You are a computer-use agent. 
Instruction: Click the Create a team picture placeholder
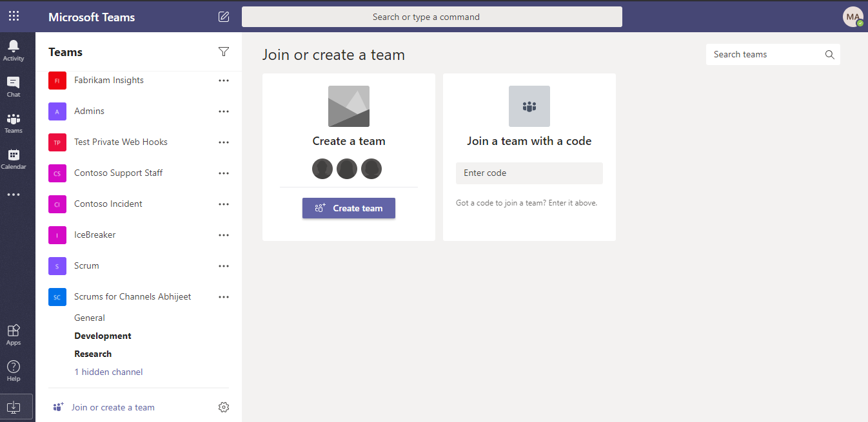pos(349,106)
